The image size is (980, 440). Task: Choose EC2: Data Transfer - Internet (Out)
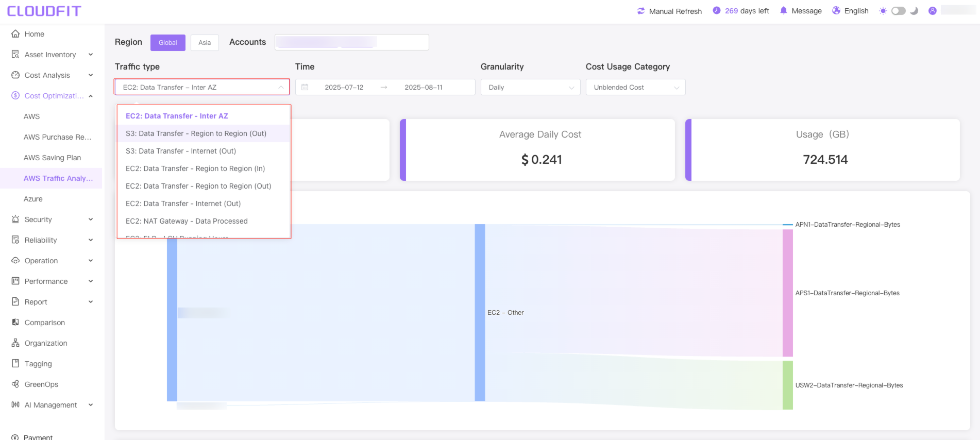204,204
